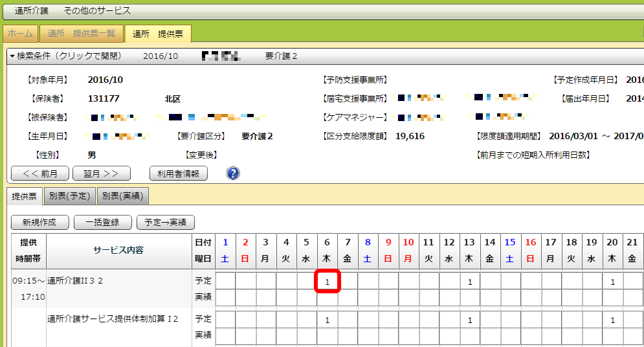
Task: Click the 新規作成 button
Action: tap(39, 222)
